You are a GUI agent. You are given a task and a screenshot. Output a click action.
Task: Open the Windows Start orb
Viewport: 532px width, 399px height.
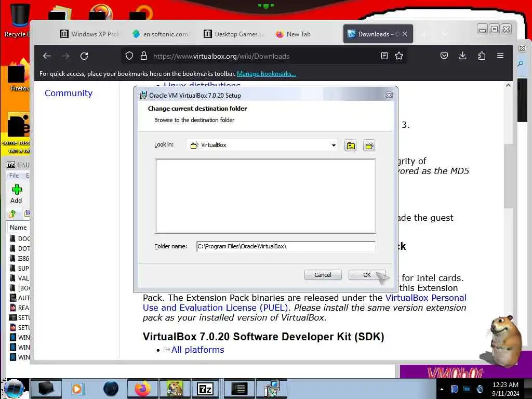tap(14, 389)
